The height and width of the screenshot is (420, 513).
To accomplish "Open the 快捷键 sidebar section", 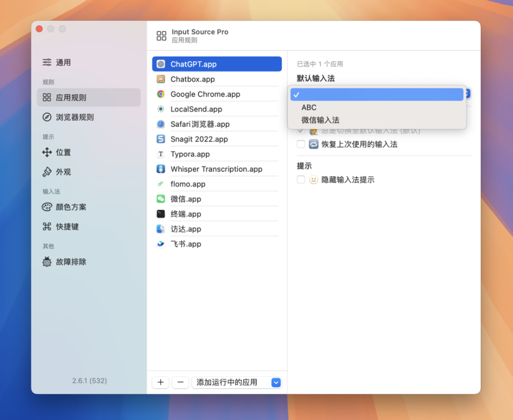I will click(89, 226).
